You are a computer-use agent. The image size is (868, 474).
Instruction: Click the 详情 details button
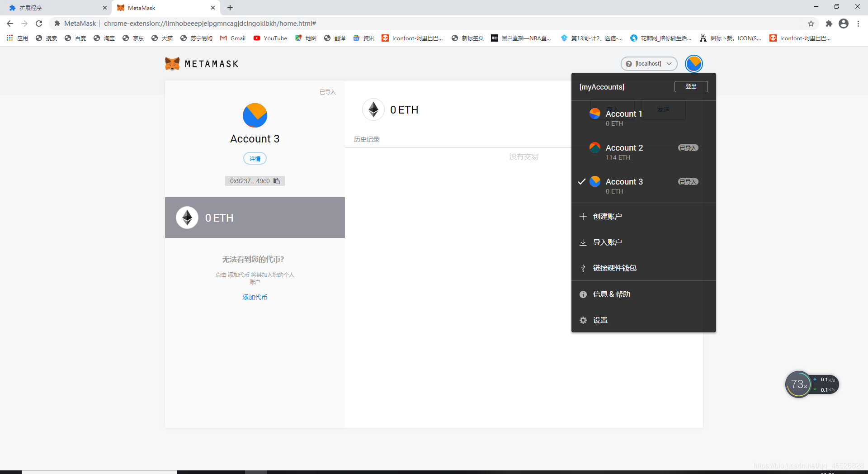[255, 159]
